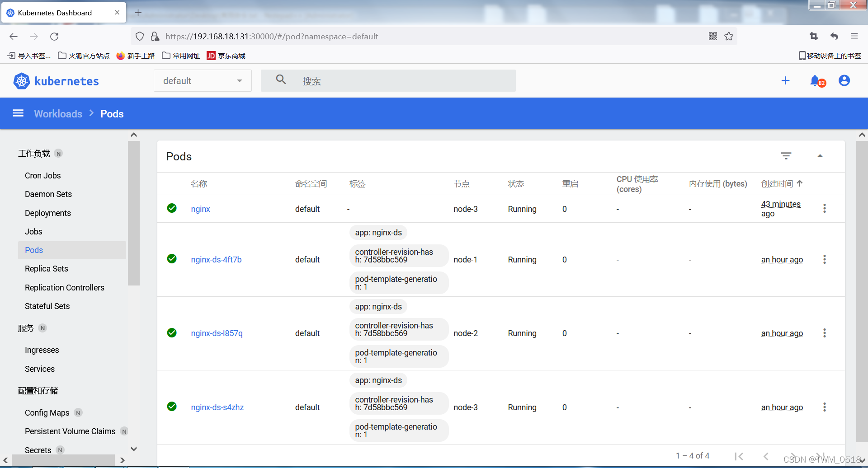Open actions menu for nginx-ds-s4zhz pod

click(x=825, y=407)
